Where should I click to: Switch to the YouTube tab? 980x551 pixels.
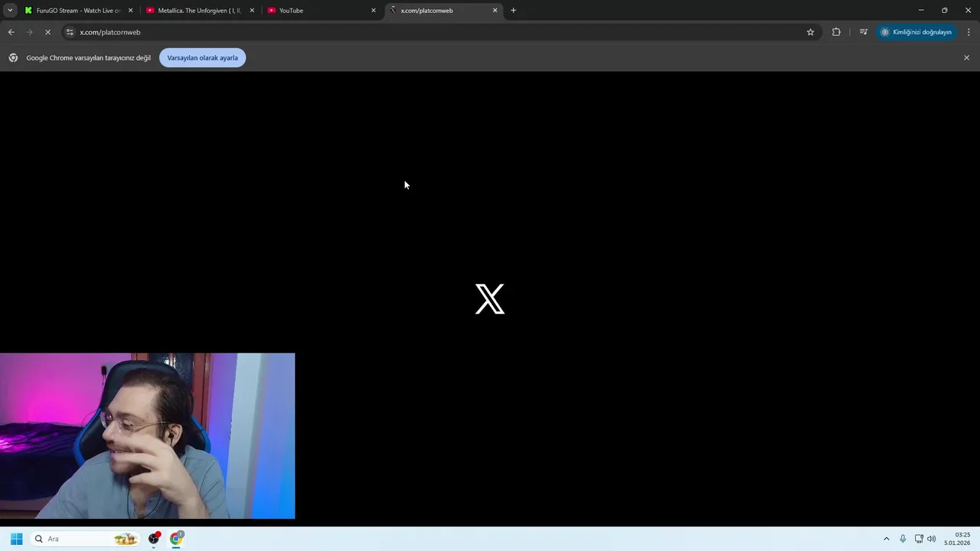pyautogui.click(x=322, y=11)
